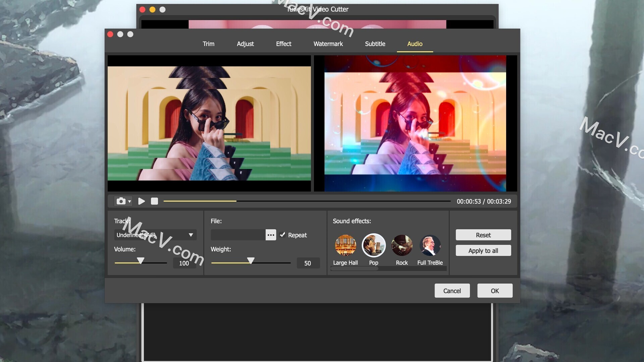Open the snapshot options arrow
This screenshot has width=644, height=362.
pos(129,201)
